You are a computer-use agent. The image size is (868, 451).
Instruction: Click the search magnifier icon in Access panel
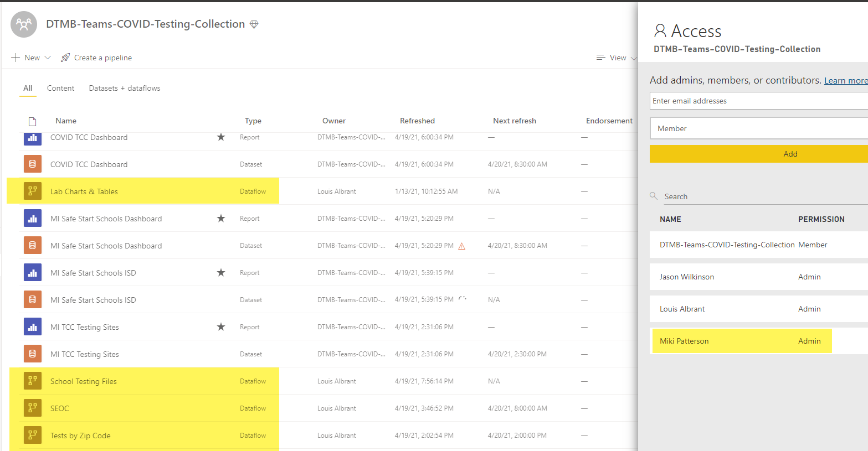[x=654, y=196]
